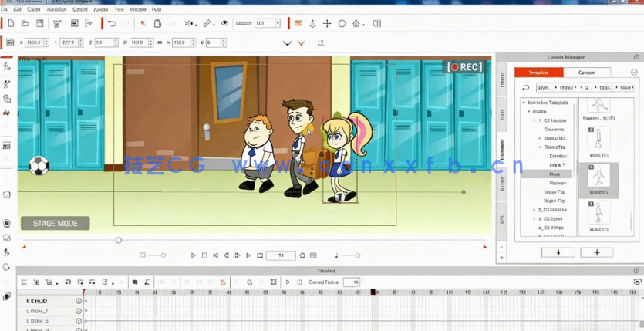Click the REC indicator on stage

tap(464, 66)
